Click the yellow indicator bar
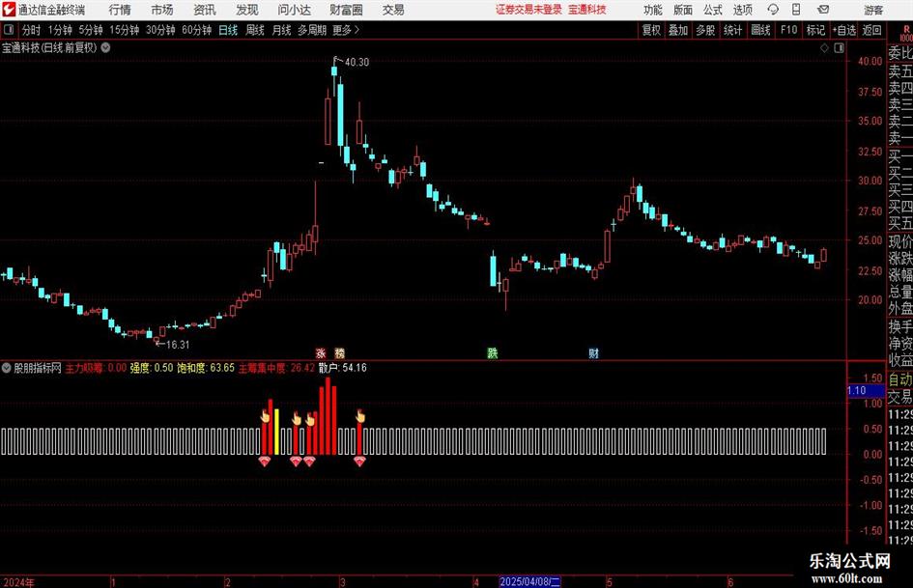Screen dimensions: 913x588 [x=276, y=432]
